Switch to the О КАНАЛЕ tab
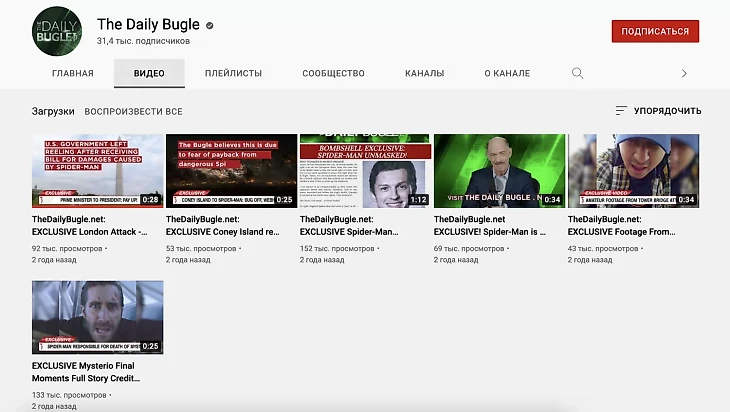The height and width of the screenshot is (412, 730). pos(507,73)
